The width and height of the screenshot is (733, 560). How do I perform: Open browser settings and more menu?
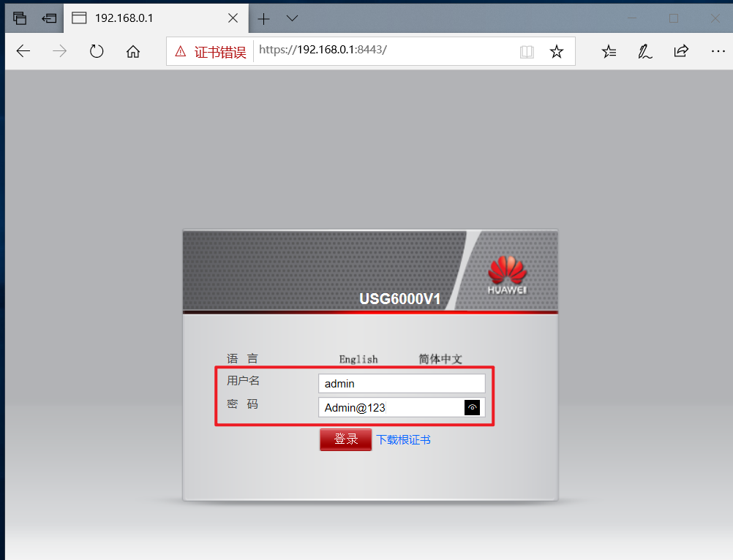[x=718, y=51]
